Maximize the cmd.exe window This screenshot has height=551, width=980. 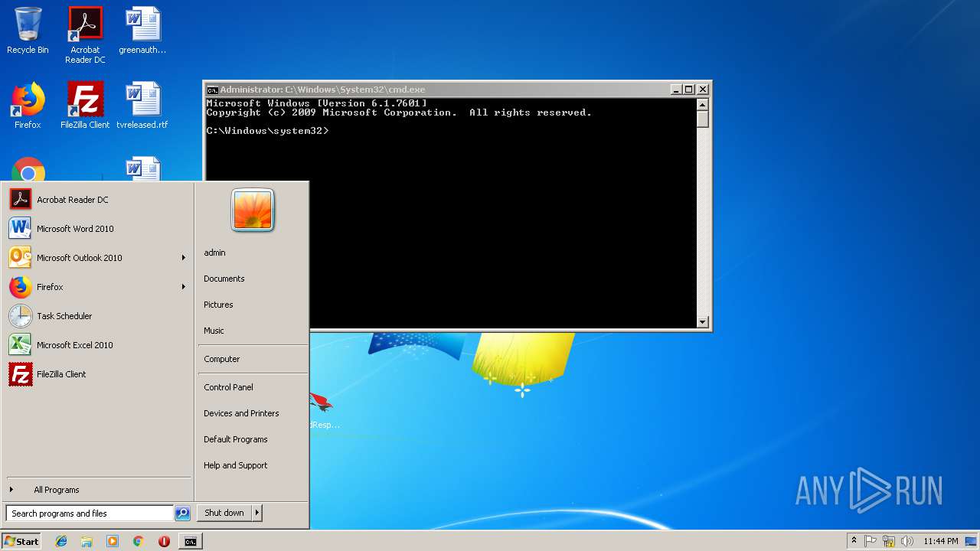[689, 90]
